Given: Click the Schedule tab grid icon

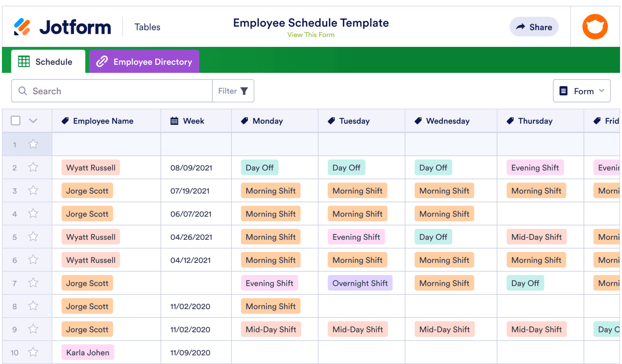Looking at the screenshot, I should click(24, 62).
